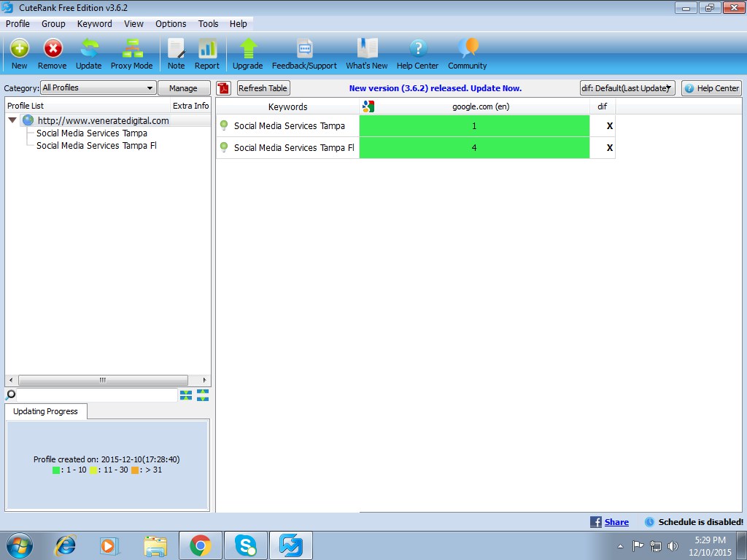Click the Profile List column header
Image resolution: width=747 pixels, height=560 pixels.
(x=88, y=106)
